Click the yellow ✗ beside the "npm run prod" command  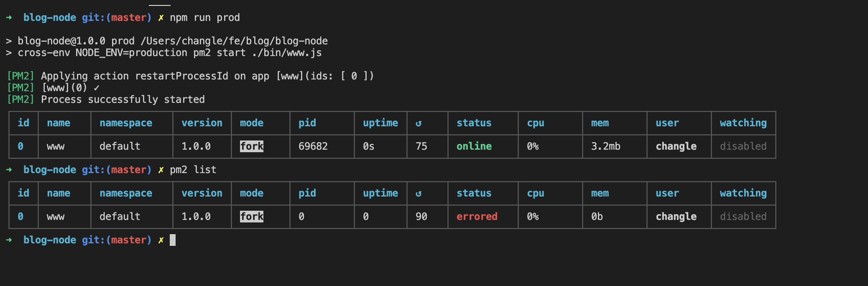point(161,18)
